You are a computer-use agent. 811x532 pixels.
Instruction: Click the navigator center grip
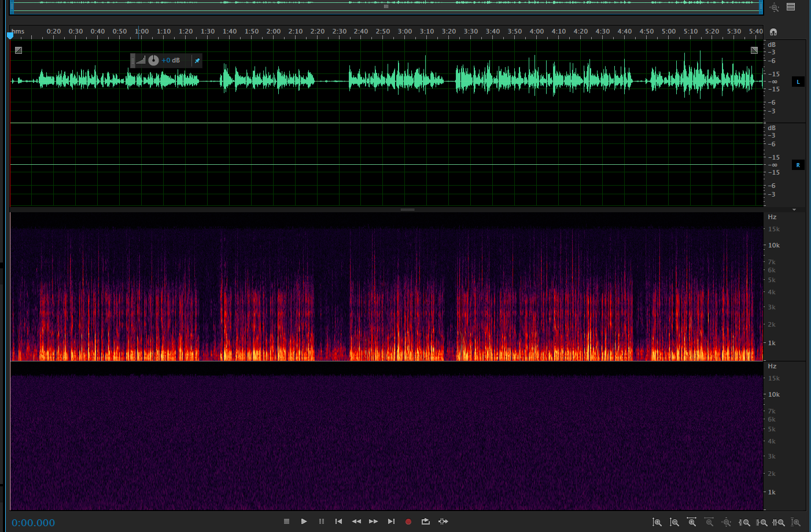pos(386,6)
